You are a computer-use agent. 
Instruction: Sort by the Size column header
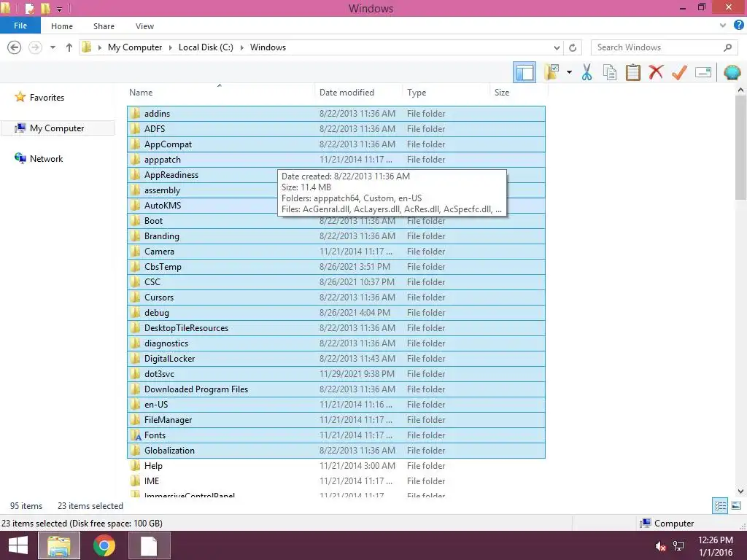(x=517, y=93)
